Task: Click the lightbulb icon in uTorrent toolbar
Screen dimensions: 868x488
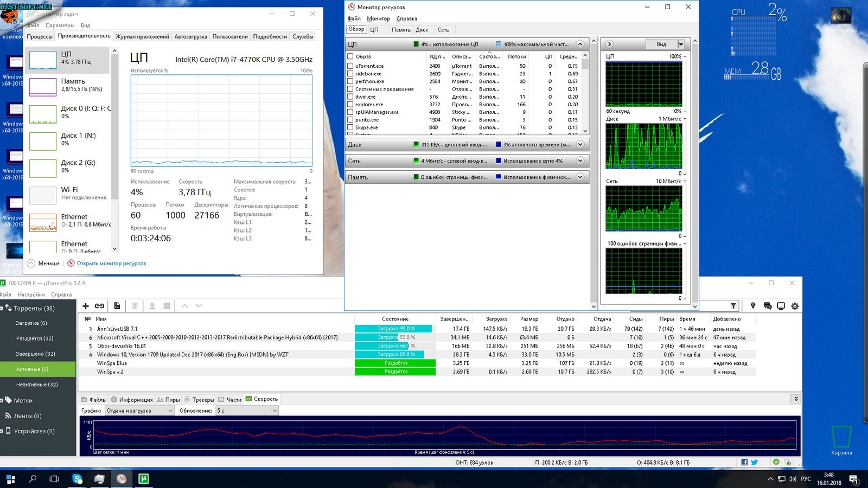Action: 753,306
